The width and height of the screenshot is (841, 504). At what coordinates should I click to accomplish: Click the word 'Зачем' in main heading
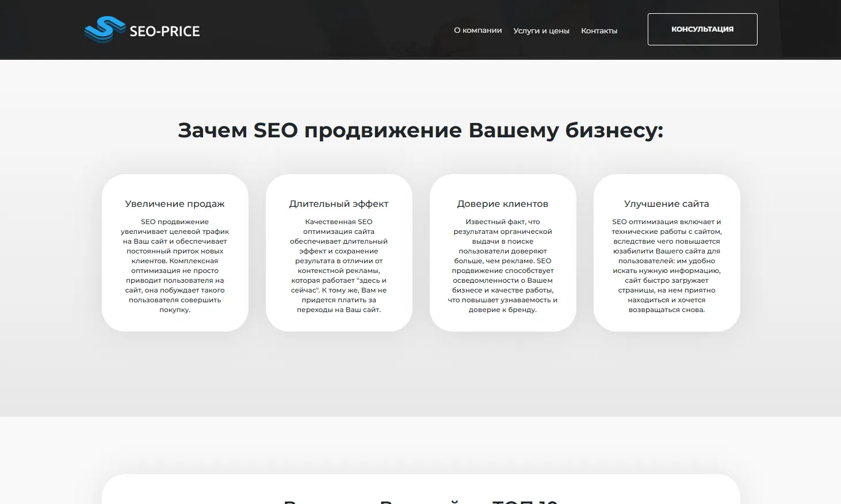[212, 130]
